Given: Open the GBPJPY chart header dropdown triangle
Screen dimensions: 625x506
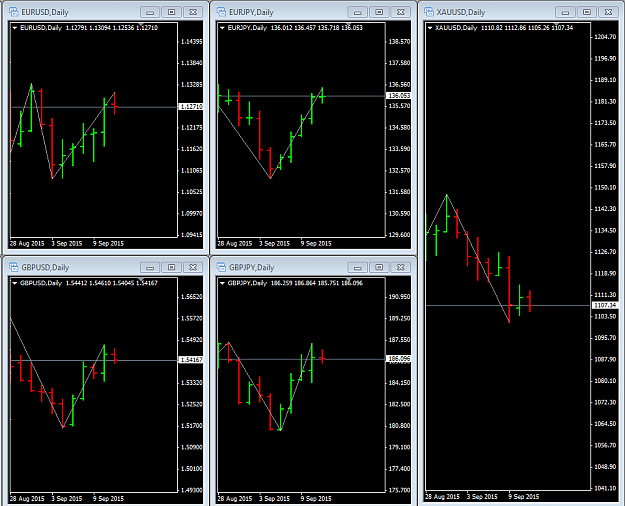Looking at the screenshot, I should tap(222, 283).
